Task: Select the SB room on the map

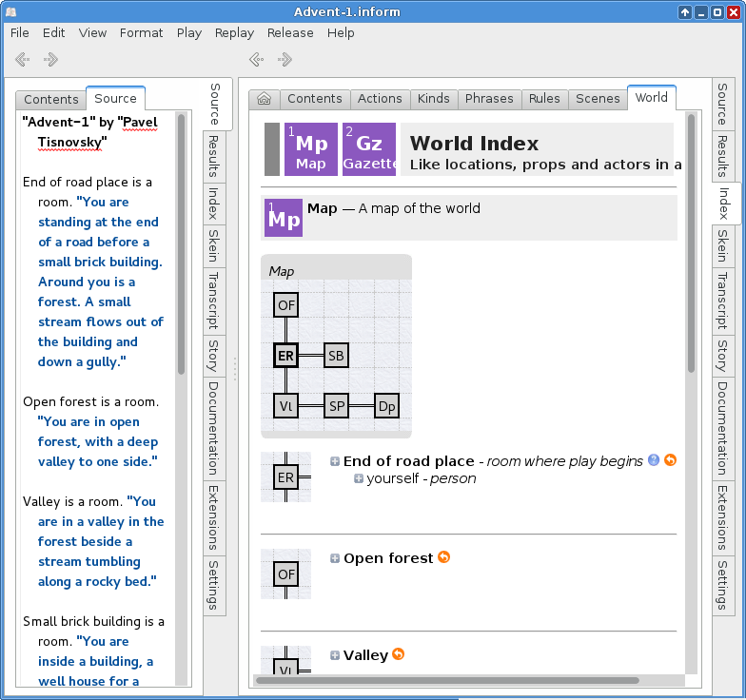Action: point(336,356)
